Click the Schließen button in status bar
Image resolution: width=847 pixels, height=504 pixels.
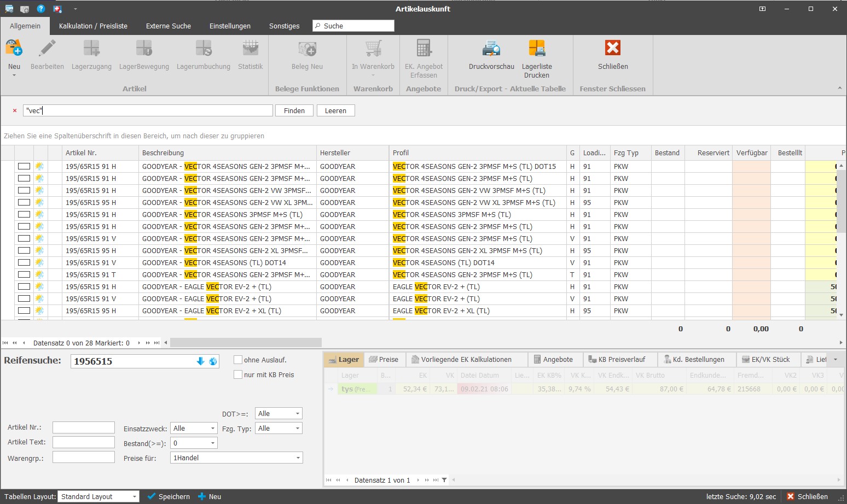(807, 496)
